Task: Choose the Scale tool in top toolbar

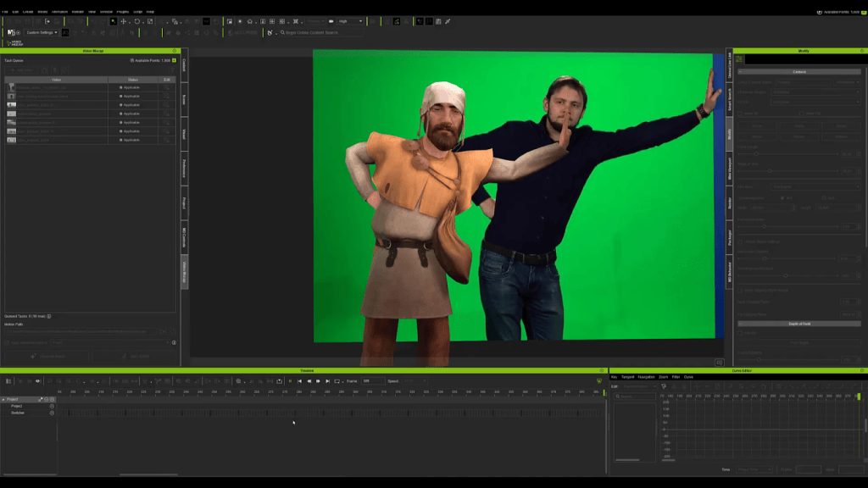Action: pos(150,21)
